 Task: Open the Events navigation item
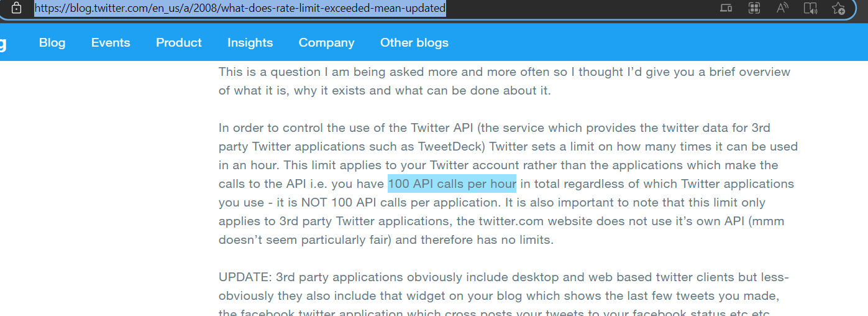click(111, 42)
